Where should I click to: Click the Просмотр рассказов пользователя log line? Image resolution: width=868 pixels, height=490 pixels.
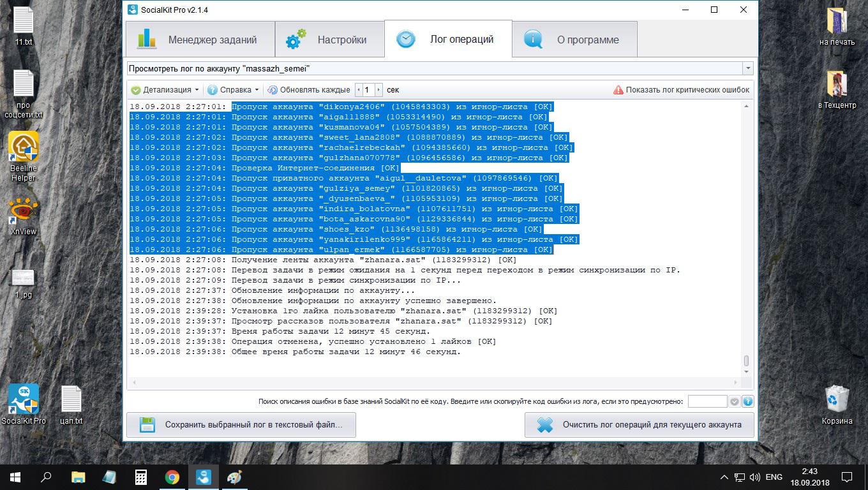click(341, 321)
